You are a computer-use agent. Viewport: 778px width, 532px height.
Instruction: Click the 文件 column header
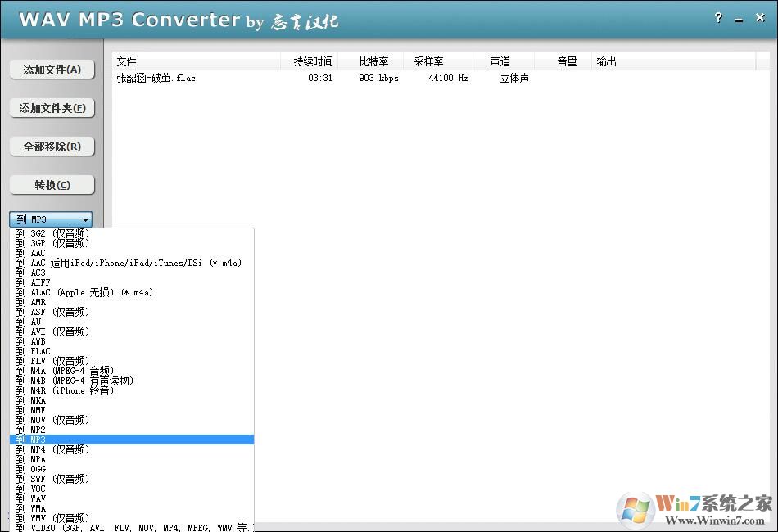[124, 61]
